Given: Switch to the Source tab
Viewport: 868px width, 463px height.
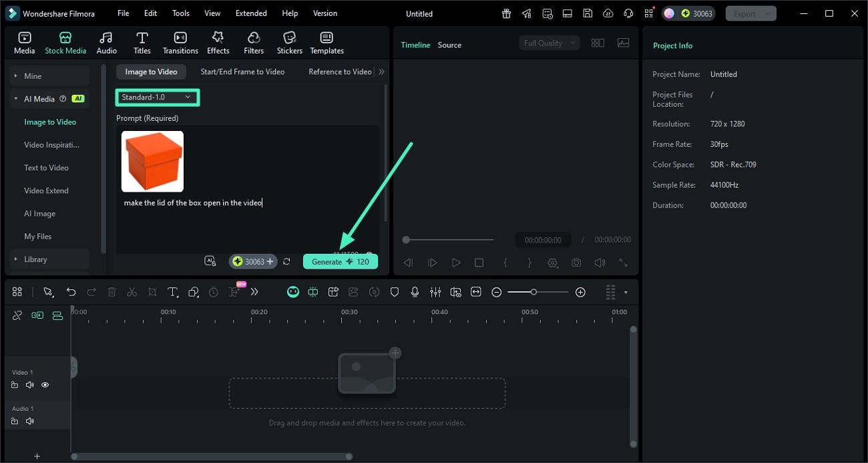Looking at the screenshot, I should 449,45.
